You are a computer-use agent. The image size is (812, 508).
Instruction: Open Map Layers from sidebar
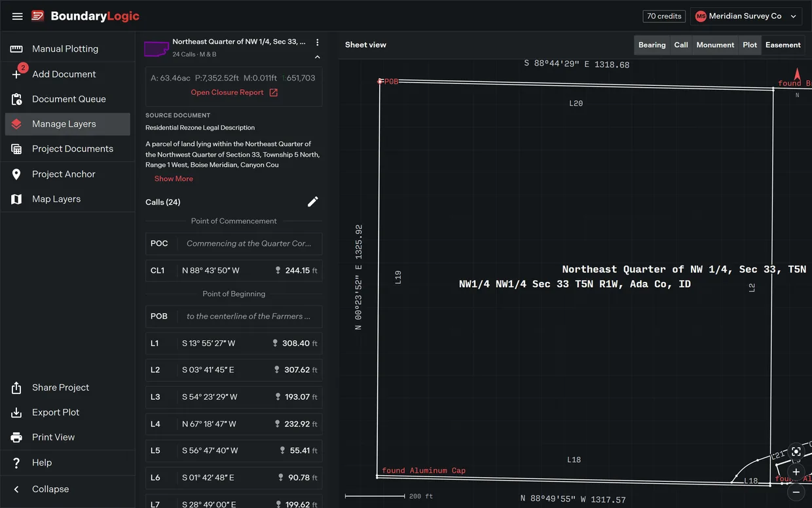[x=67, y=199]
